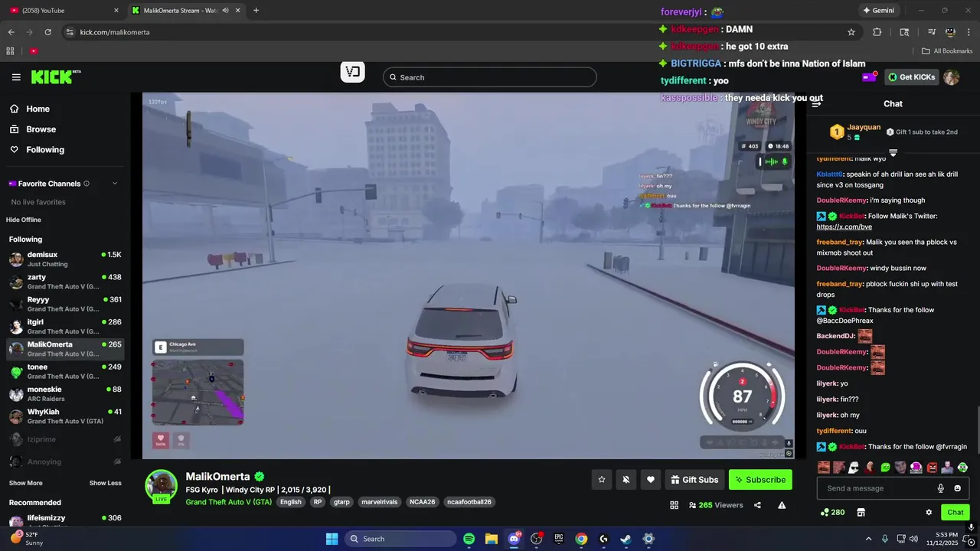The height and width of the screenshot is (551, 980).
Task: Open the chat shop store icon
Action: (x=861, y=512)
